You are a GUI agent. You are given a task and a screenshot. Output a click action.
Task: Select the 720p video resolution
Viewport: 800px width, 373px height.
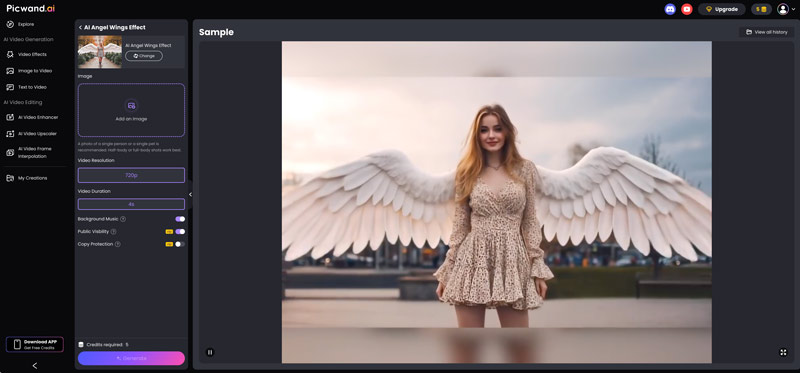point(131,175)
